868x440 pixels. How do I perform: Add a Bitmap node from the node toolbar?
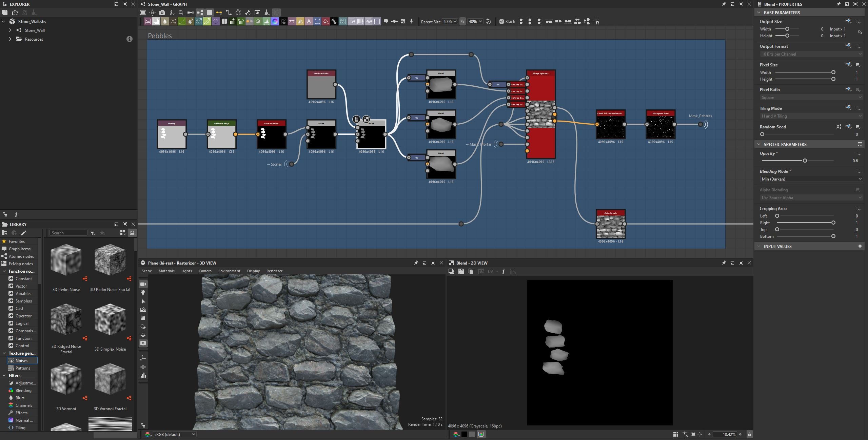(x=147, y=21)
